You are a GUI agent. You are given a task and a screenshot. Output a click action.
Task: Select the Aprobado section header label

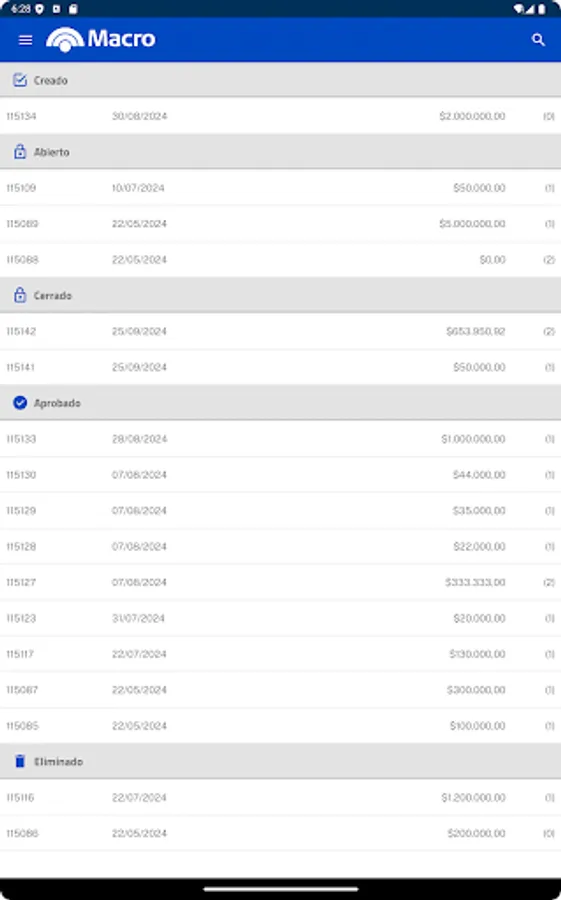(57, 403)
